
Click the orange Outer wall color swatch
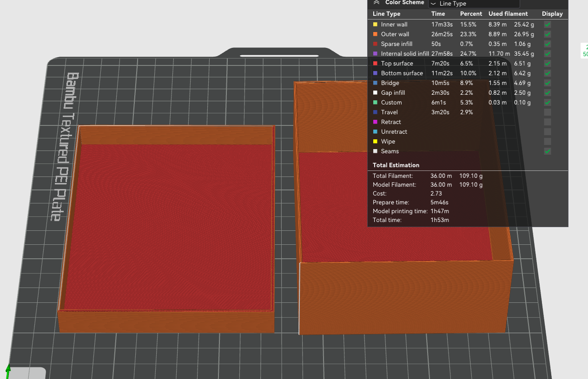click(375, 34)
